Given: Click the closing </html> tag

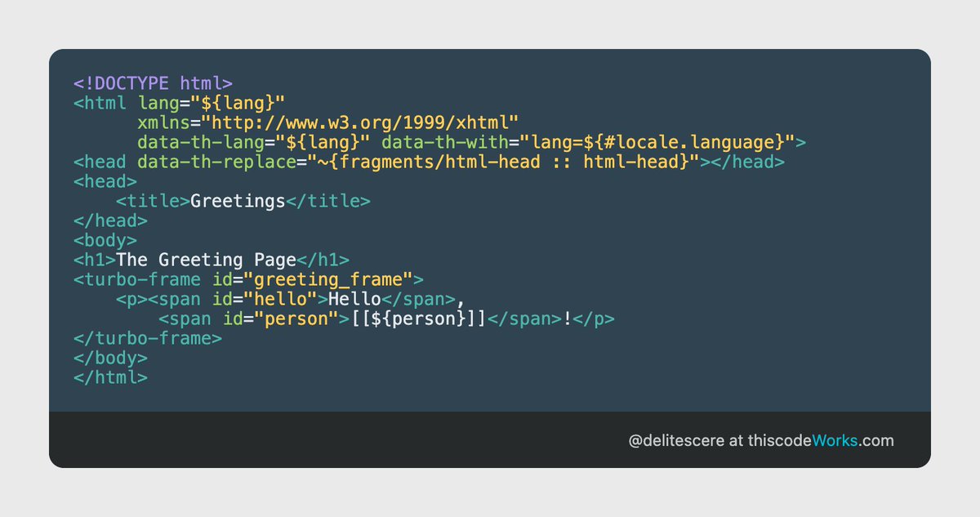Looking at the screenshot, I should (x=110, y=377).
